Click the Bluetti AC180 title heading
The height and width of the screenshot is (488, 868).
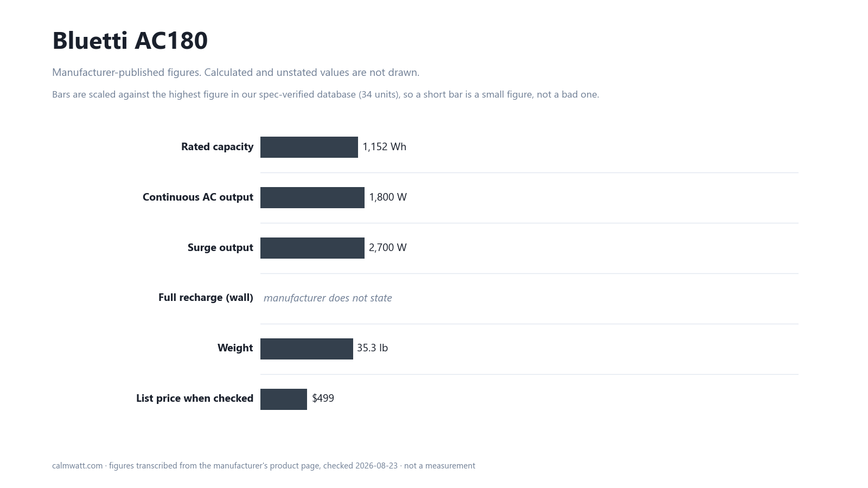point(130,41)
